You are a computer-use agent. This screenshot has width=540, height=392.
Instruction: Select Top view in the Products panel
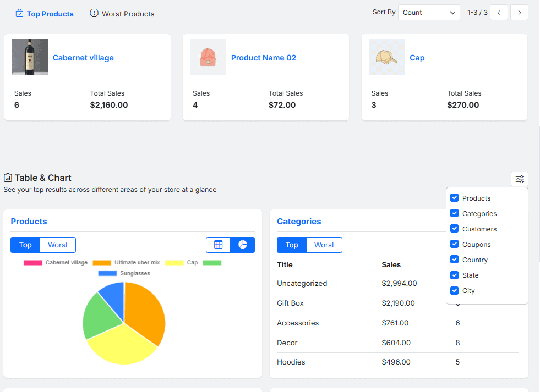25,244
